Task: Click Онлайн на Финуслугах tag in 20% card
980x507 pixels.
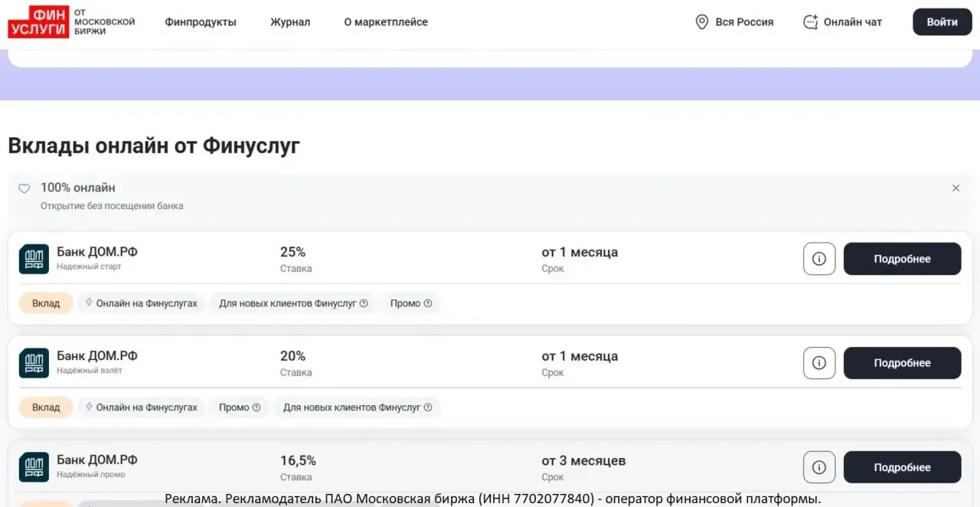Action: 142,407
